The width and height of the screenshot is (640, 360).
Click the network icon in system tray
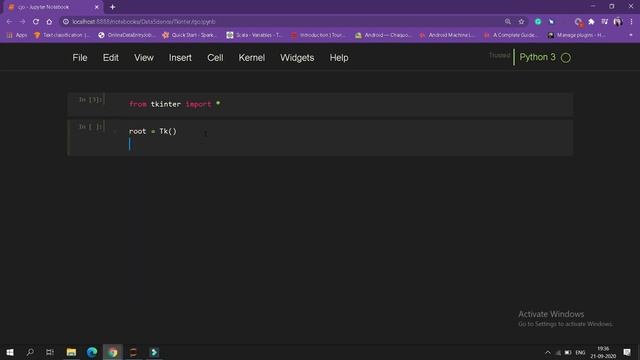click(558, 352)
